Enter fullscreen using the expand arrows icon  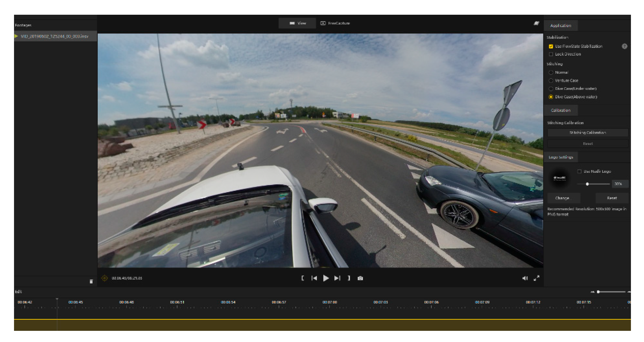click(x=537, y=278)
